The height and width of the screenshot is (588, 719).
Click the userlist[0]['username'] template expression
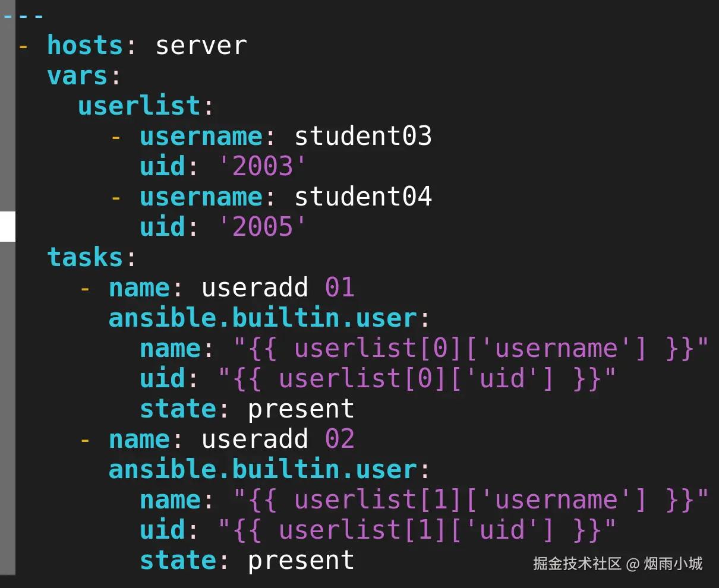pyautogui.click(x=471, y=349)
